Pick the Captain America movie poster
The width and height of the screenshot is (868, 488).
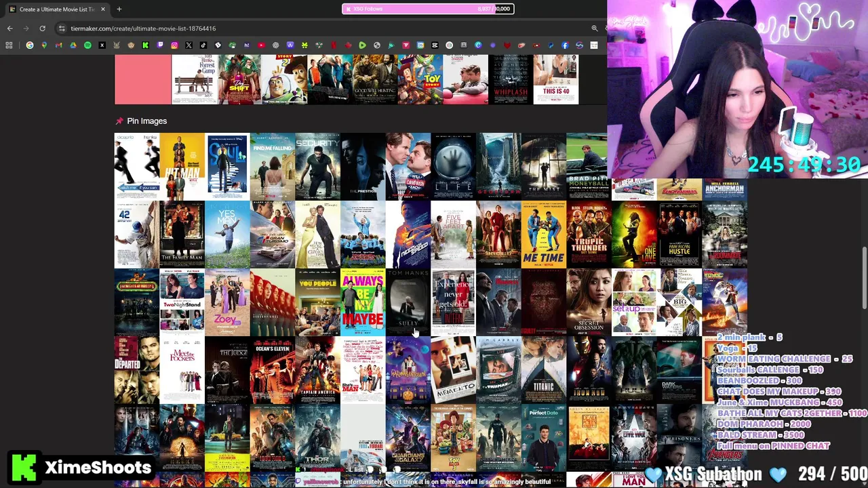pos(317,370)
